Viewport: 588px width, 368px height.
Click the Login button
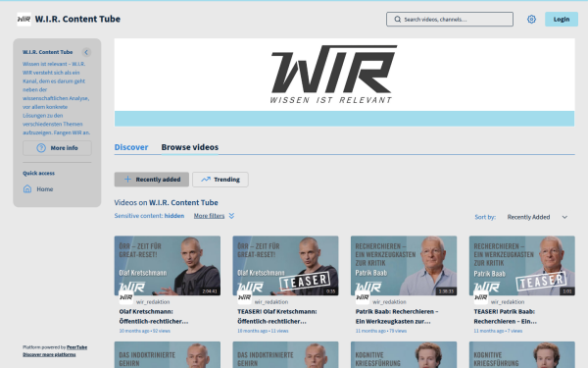[x=562, y=20]
